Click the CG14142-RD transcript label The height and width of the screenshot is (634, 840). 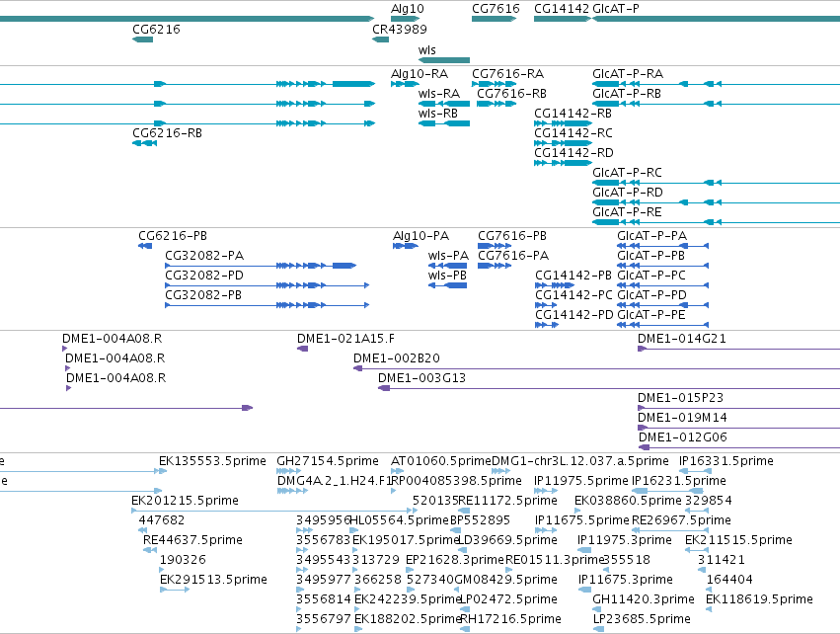click(x=573, y=153)
